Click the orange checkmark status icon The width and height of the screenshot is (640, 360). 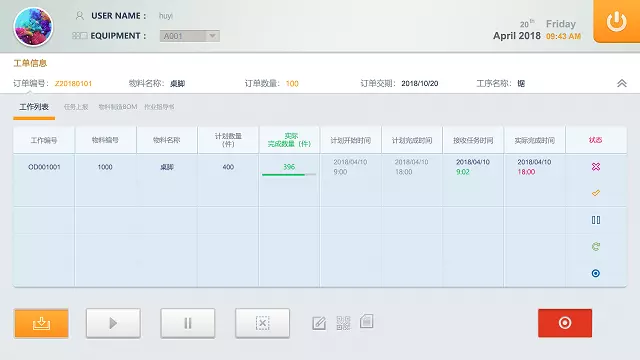[x=596, y=193]
